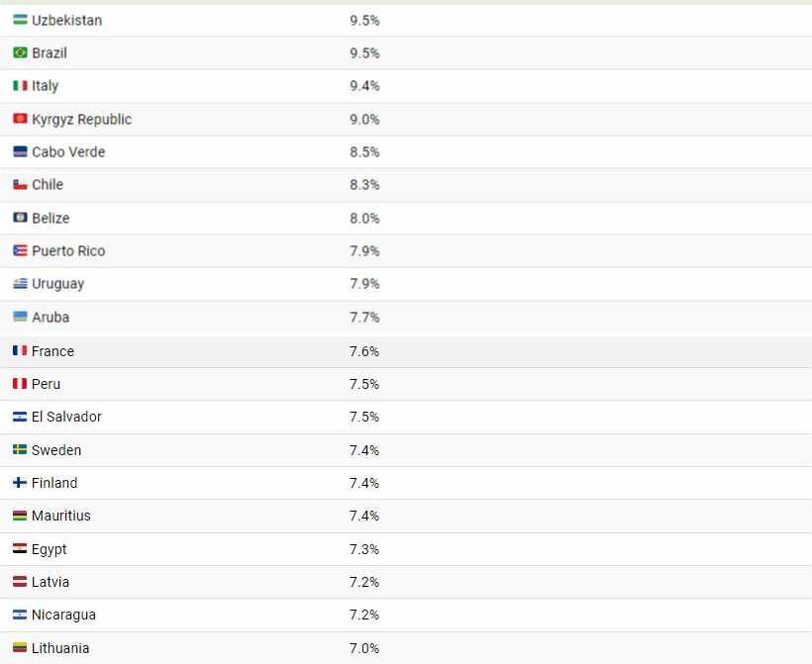Open the Aruba country link
Screen dimensions: 812x664
coord(51,318)
